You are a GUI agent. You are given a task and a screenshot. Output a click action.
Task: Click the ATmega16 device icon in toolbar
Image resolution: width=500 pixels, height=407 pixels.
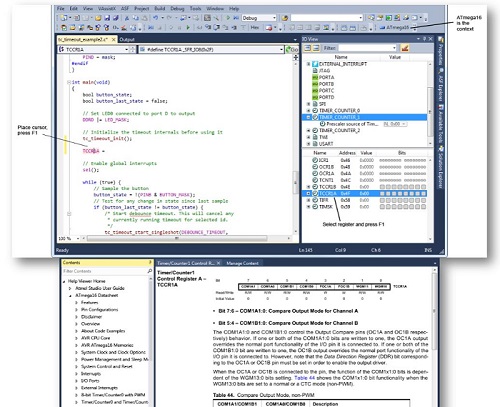[x=382, y=27]
